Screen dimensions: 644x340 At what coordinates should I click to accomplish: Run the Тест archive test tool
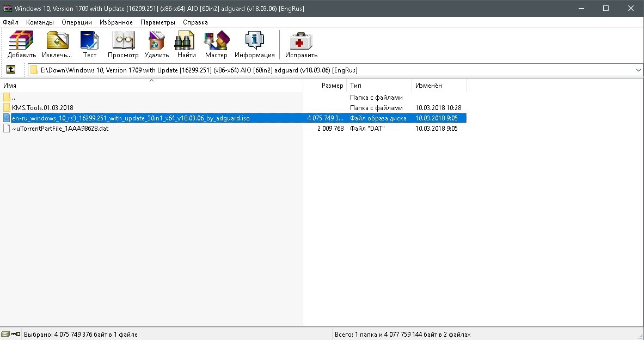(x=89, y=44)
